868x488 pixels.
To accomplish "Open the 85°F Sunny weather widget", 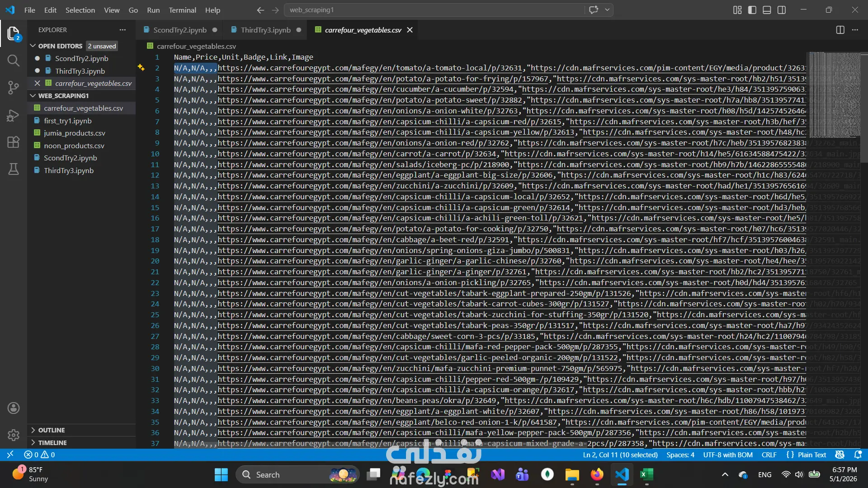I will coord(31,474).
